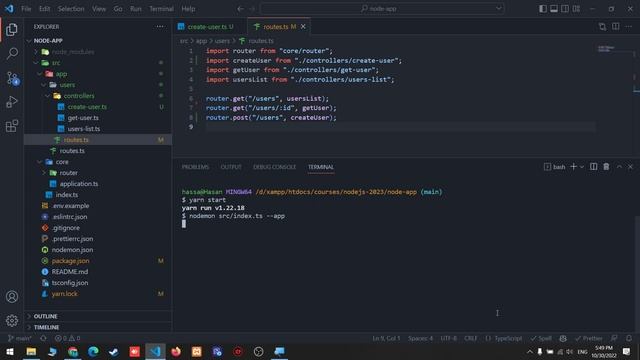The image size is (640, 360).
Task: Switch to the Terminal tab
Action: [321, 167]
